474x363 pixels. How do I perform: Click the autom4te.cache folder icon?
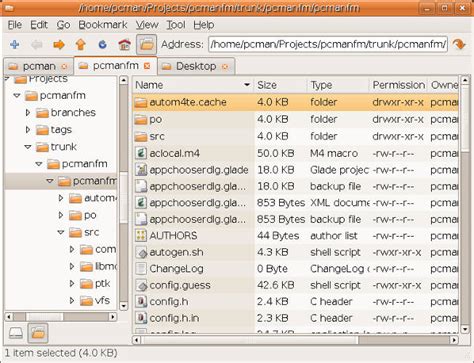(x=141, y=102)
